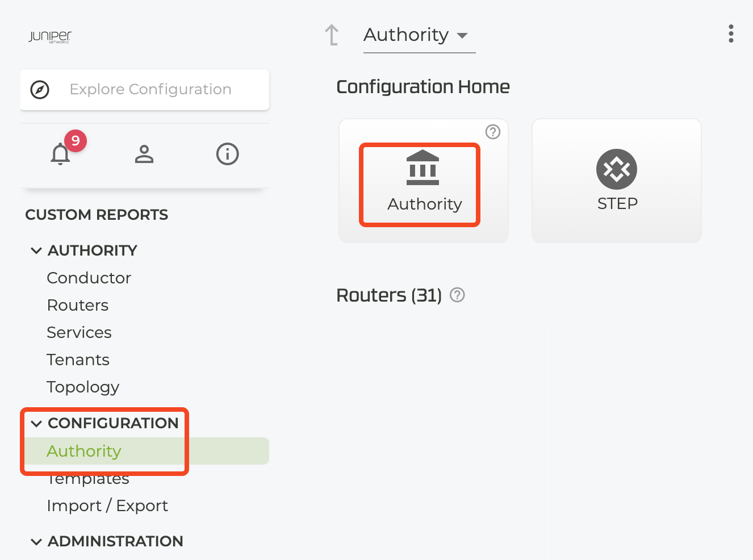Go to Topology in sidebar
Viewport: 753px width, 560px height.
coord(83,387)
